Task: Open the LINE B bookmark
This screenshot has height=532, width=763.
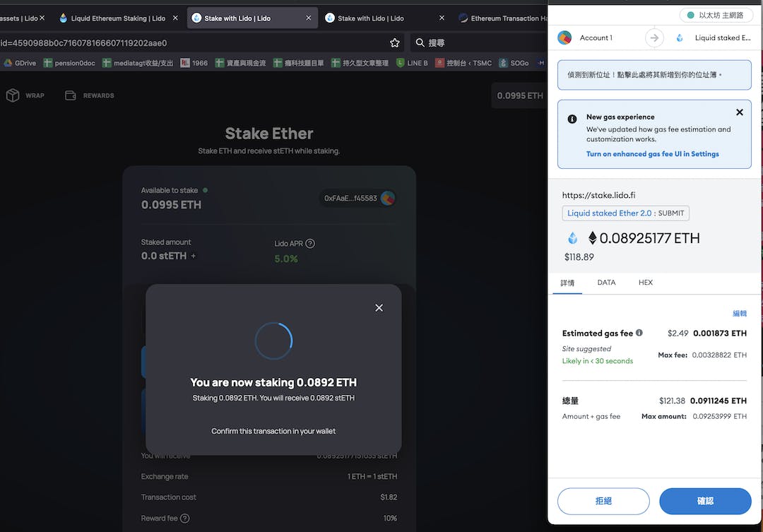Action: point(412,63)
